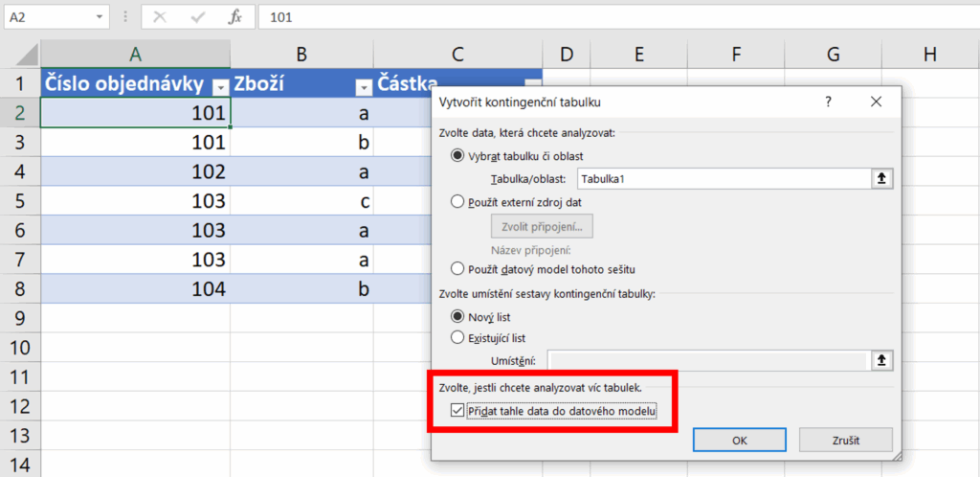Viewport: 980px width, 477px height.
Task: Click the formula bar cancel X icon
Action: coord(160,17)
